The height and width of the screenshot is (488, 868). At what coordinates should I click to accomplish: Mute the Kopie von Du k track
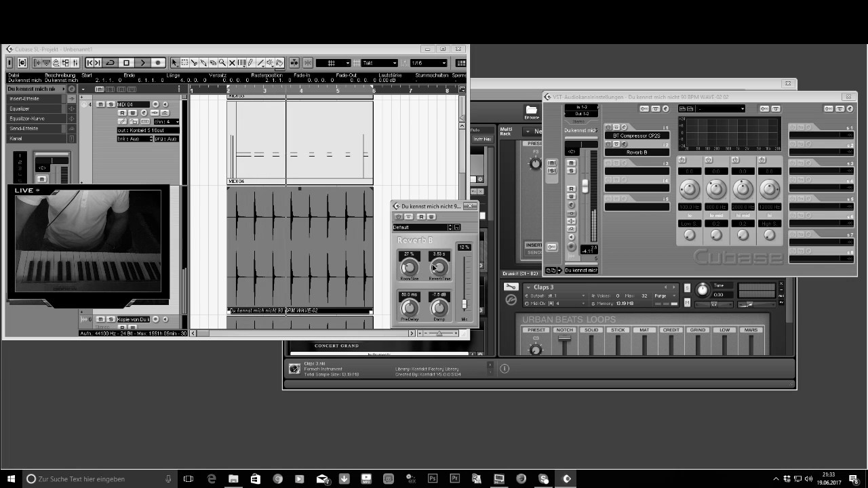pyautogui.click(x=100, y=319)
